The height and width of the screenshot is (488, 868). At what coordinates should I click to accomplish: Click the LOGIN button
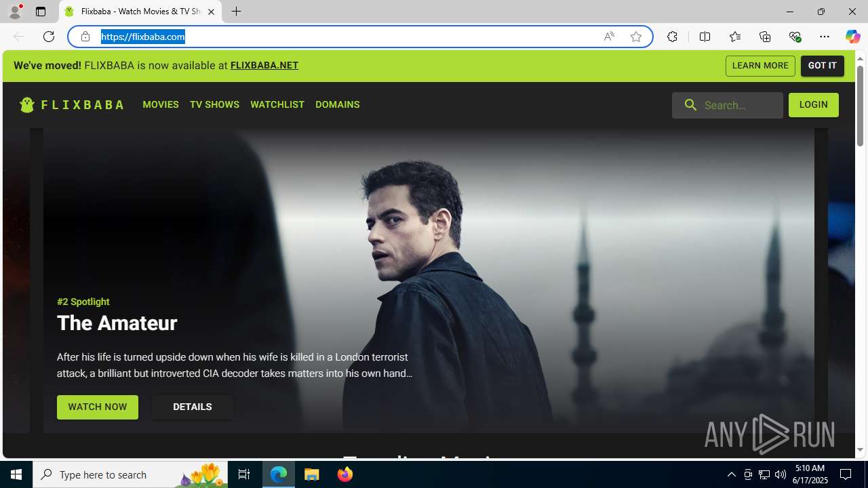pyautogui.click(x=814, y=105)
